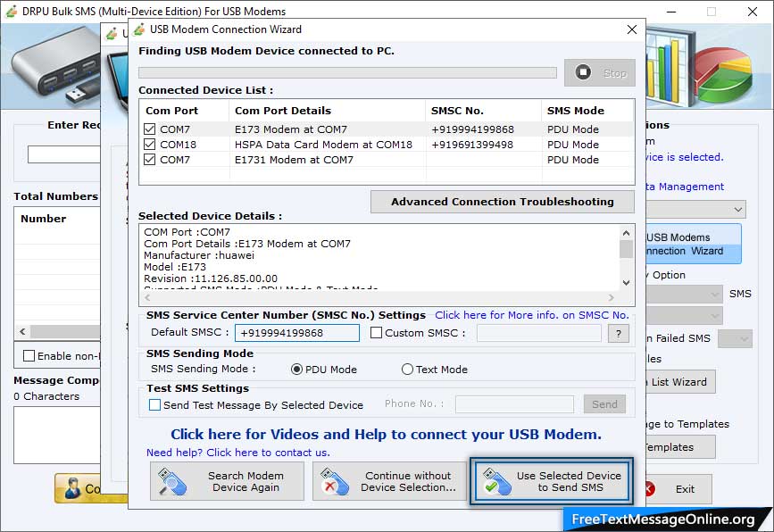Select PDU Mode radio button
This screenshot has height=532, width=774.
tap(296, 370)
